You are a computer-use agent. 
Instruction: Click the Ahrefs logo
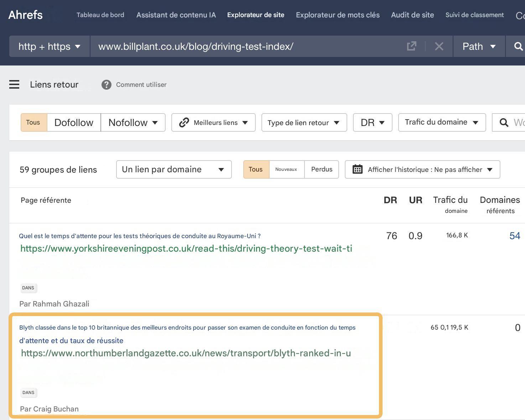[x=25, y=15]
